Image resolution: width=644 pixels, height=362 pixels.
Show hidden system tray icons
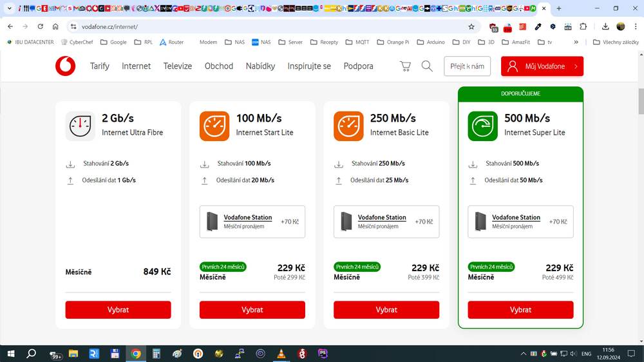[523, 354]
